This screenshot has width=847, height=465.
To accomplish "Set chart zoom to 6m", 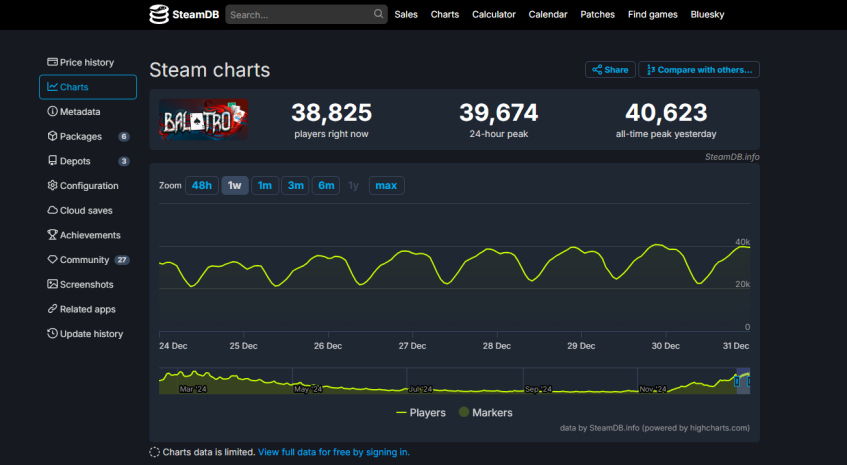I will (x=326, y=185).
